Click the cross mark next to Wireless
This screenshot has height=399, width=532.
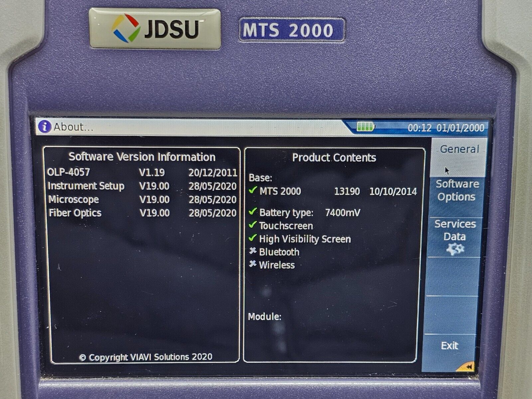pos(253,264)
